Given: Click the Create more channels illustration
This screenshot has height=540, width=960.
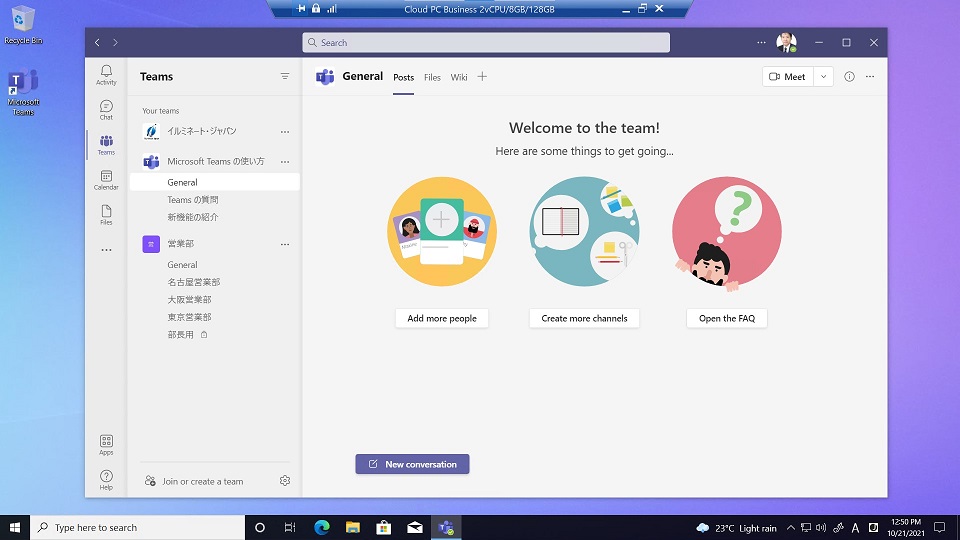Looking at the screenshot, I should point(584,231).
